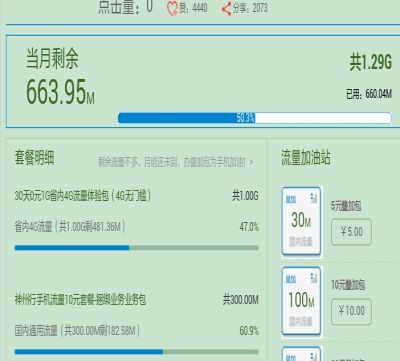Click the 已用: 660.04M text

pos(369,94)
